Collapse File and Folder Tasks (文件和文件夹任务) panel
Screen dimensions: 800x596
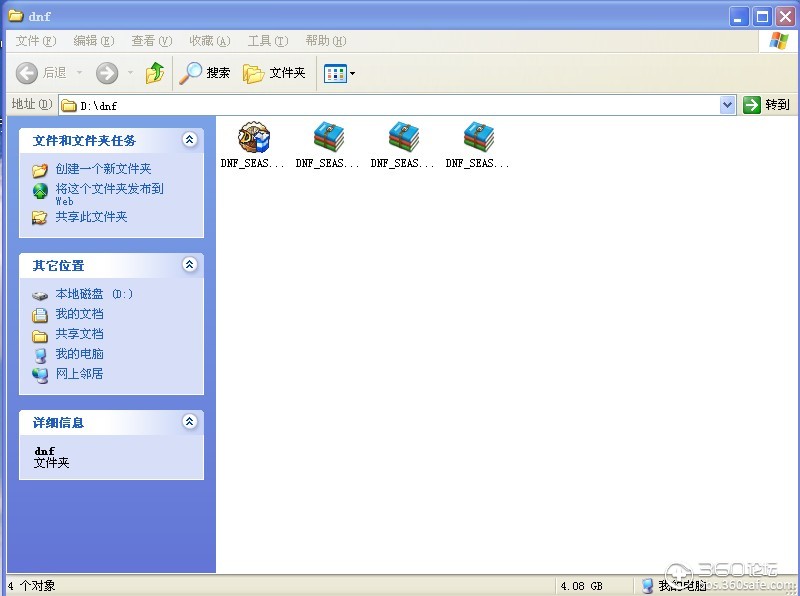[x=190, y=139]
